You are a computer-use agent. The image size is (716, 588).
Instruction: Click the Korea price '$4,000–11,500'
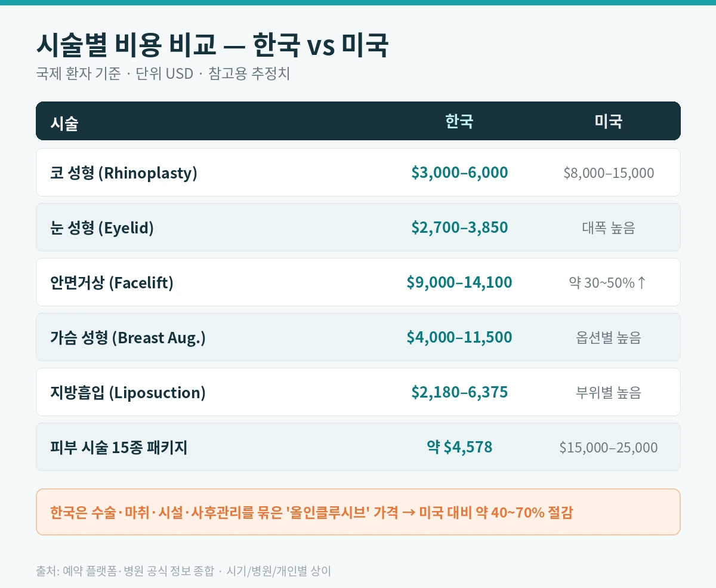(459, 337)
